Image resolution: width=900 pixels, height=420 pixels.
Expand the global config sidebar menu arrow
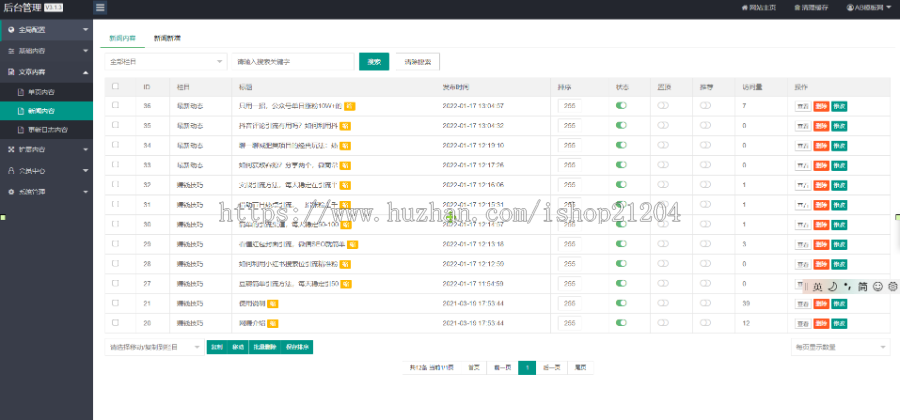[x=86, y=29]
